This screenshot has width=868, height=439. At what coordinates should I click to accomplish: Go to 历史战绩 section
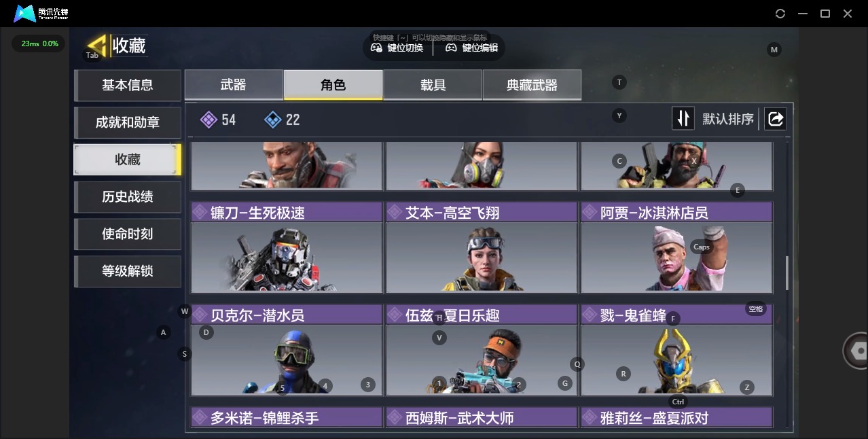tap(128, 196)
